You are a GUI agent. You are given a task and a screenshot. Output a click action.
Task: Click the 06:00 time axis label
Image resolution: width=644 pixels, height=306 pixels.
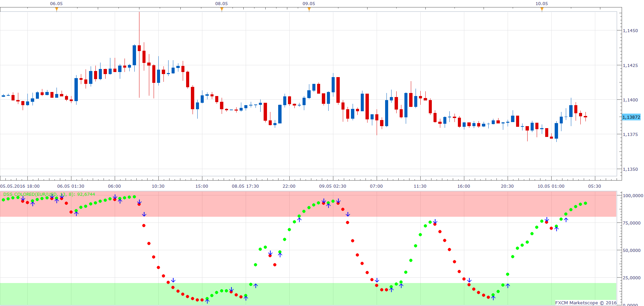click(114, 186)
